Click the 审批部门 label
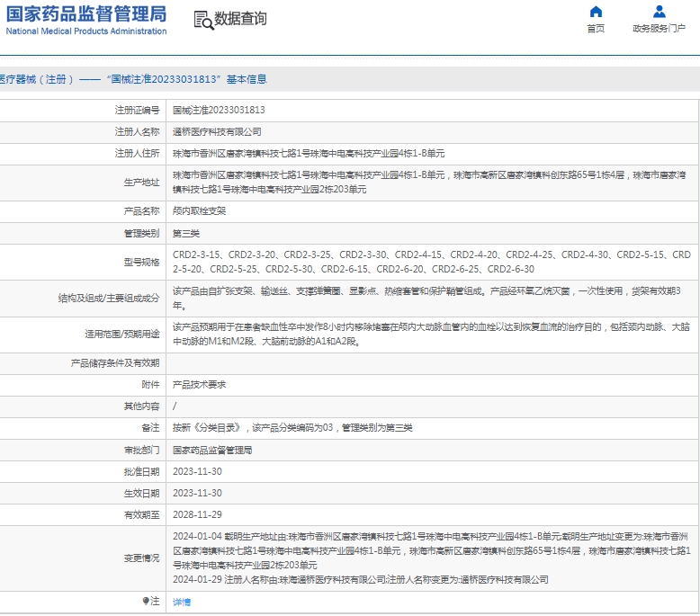700x616 pixels. tap(141, 450)
